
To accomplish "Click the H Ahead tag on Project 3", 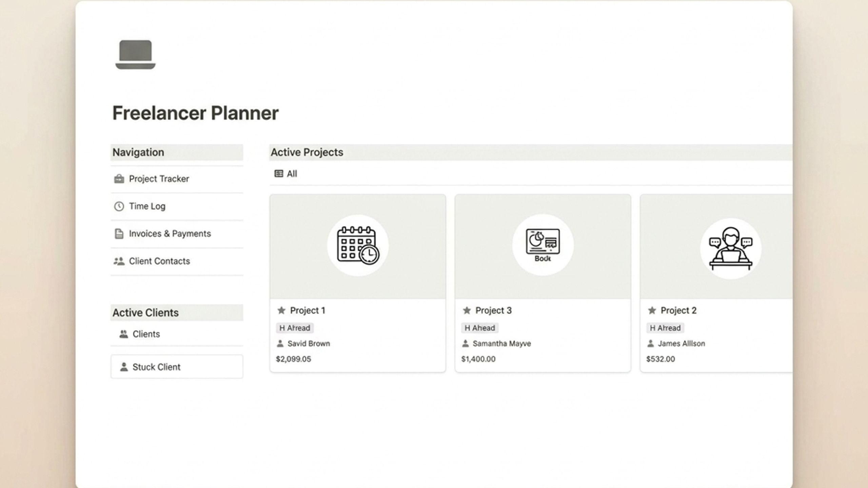I will (480, 328).
